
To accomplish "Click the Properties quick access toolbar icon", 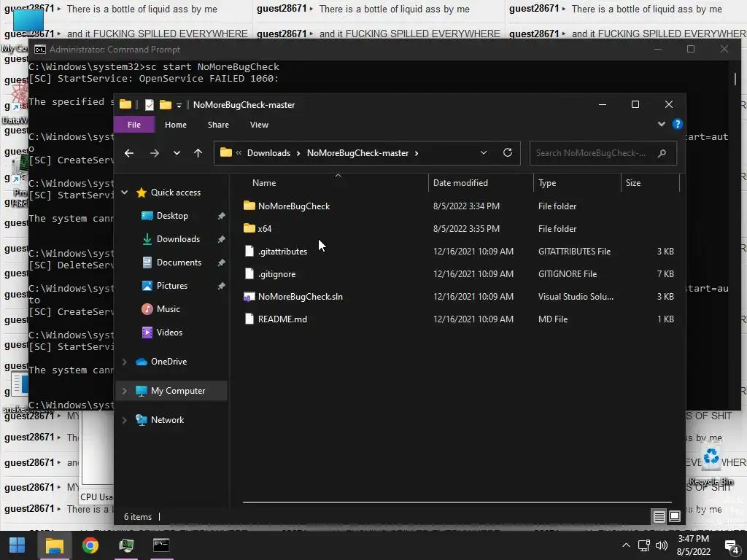I will click(x=149, y=105).
